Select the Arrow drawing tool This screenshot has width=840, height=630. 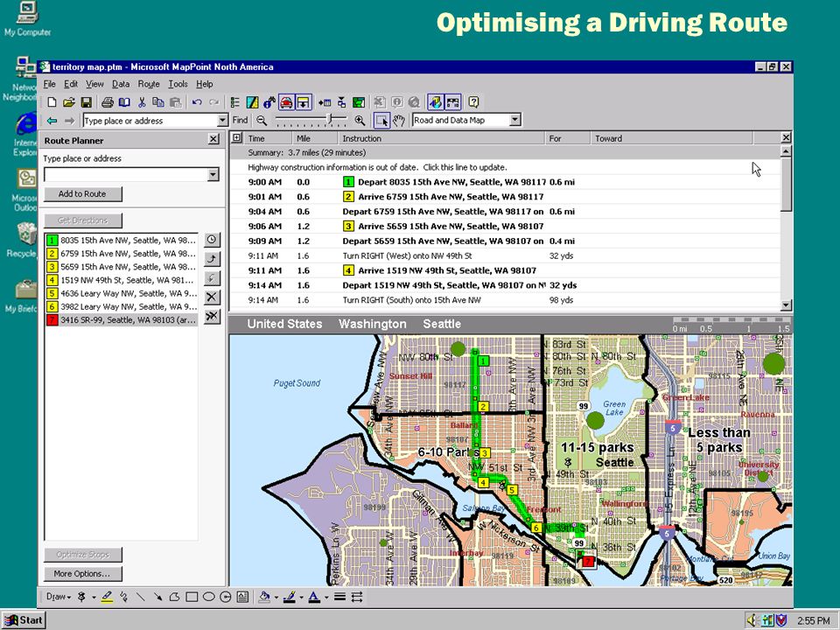157,597
